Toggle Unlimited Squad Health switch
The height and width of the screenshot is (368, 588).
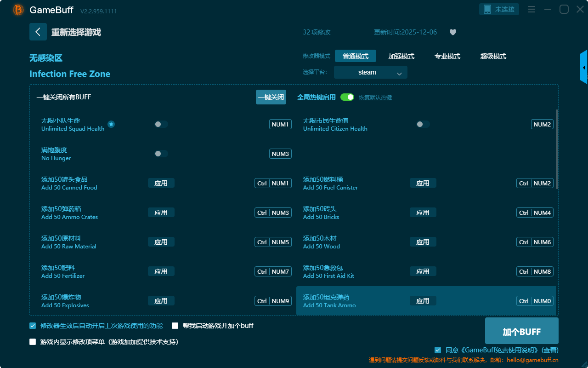click(x=161, y=124)
